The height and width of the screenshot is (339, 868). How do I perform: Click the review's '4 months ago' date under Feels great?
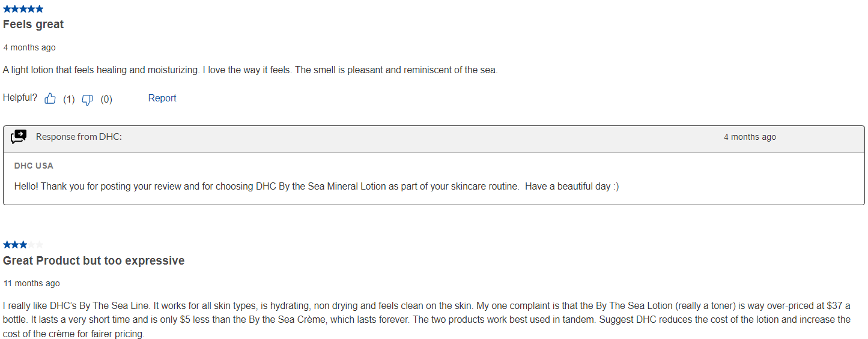point(29,47)
